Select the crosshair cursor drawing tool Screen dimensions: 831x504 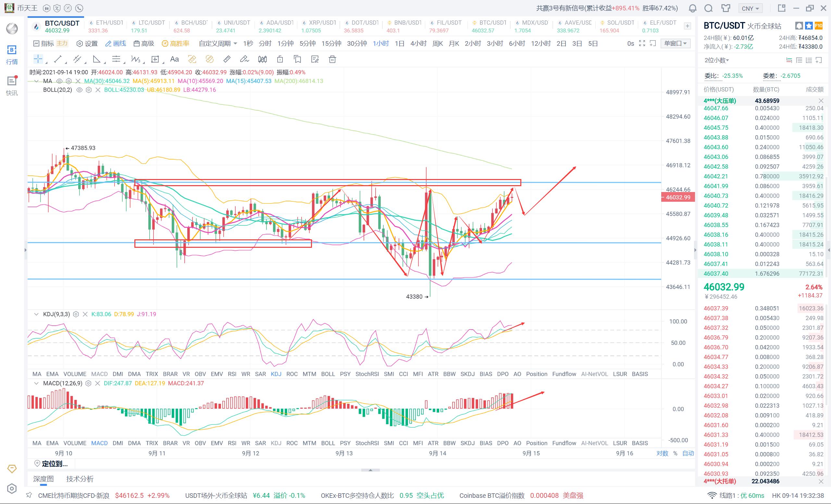click(38, 59)
